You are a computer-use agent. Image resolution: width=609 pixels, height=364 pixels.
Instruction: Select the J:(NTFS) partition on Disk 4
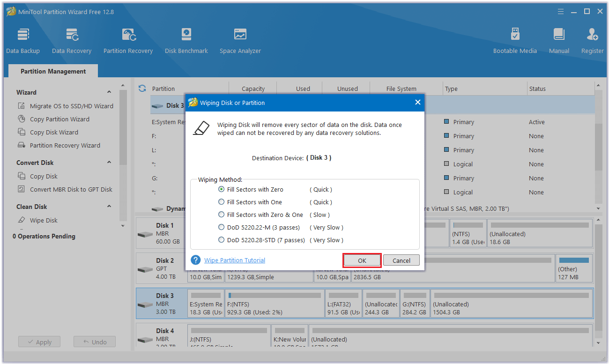click(x=229, y=337)
